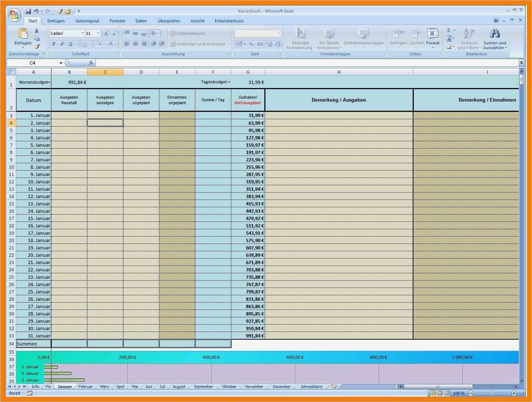Viewport: 532px width, 402px height.
Task: Save the workbook from the quick access toolbar
Action: [28, 11]
